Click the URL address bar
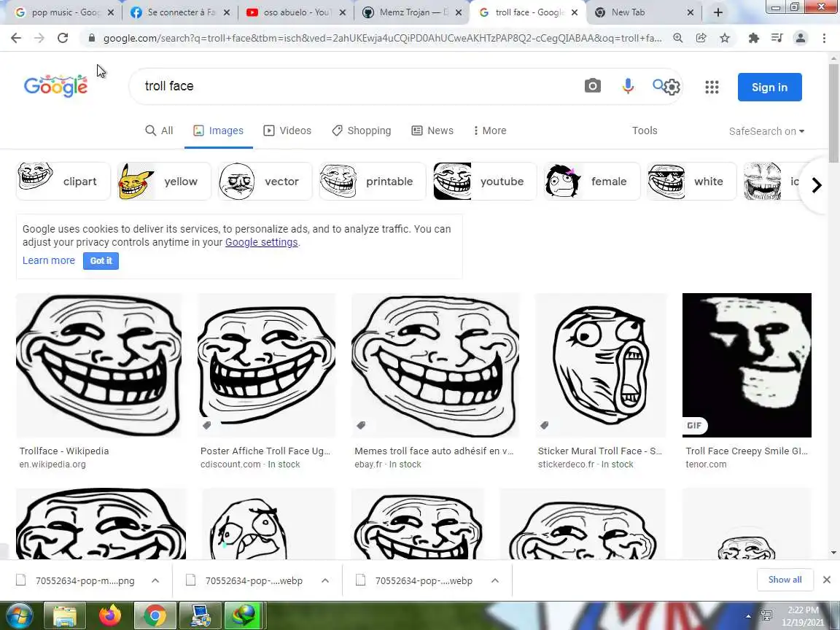The image size is (840, 630). point(382,38)
